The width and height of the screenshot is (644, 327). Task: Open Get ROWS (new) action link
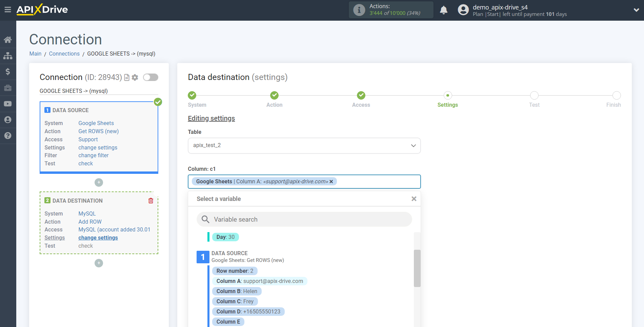[98, 131]
